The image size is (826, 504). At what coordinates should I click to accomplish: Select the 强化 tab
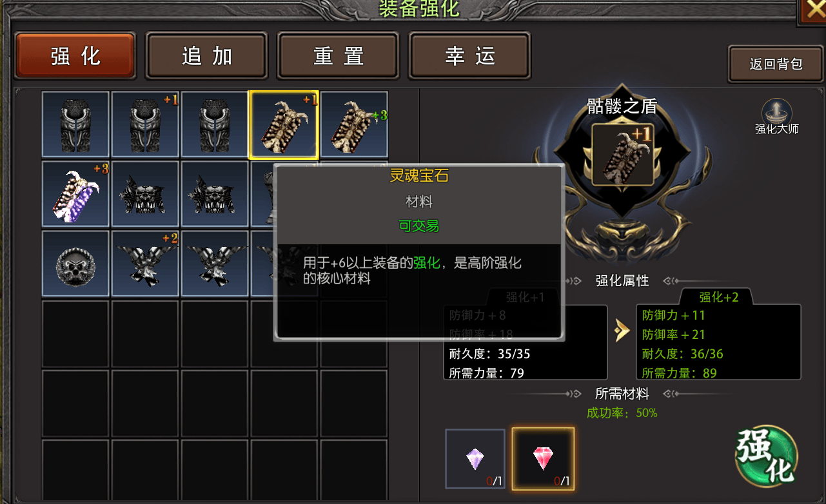pos(75,56)
